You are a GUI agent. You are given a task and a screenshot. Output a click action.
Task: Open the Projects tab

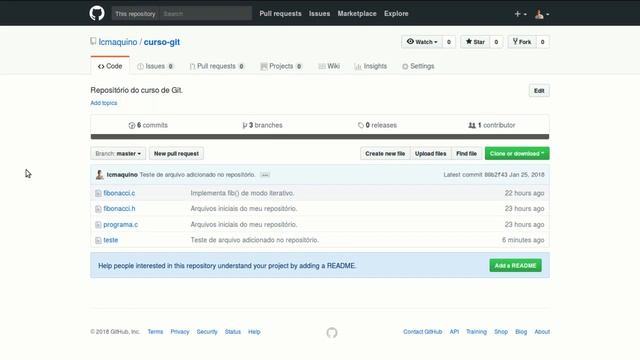click(x=281, y=66)
